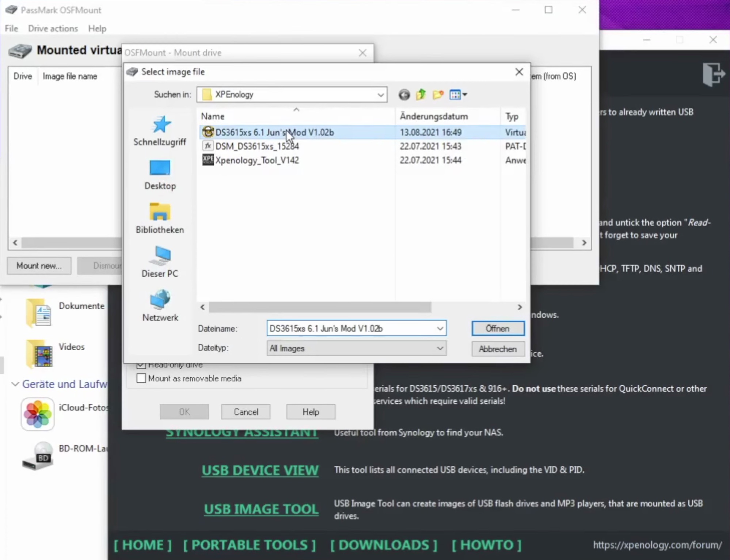Click Cancel in the Mount drive dialog
The width and height of the screenshot is (730, 560).
(246, 412)
